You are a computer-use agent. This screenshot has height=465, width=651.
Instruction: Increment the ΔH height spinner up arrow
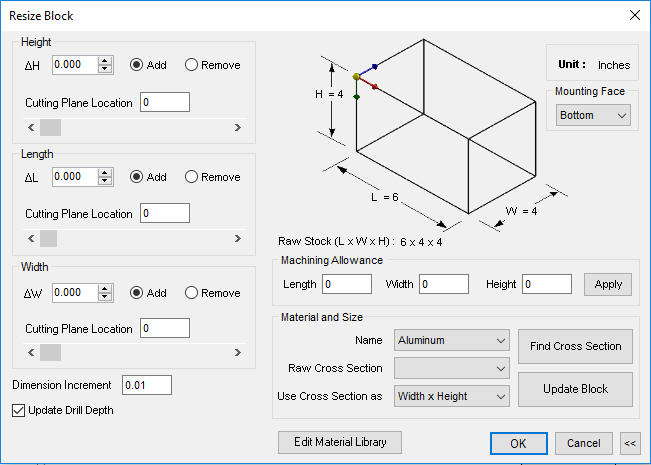(x=105, y=61)
